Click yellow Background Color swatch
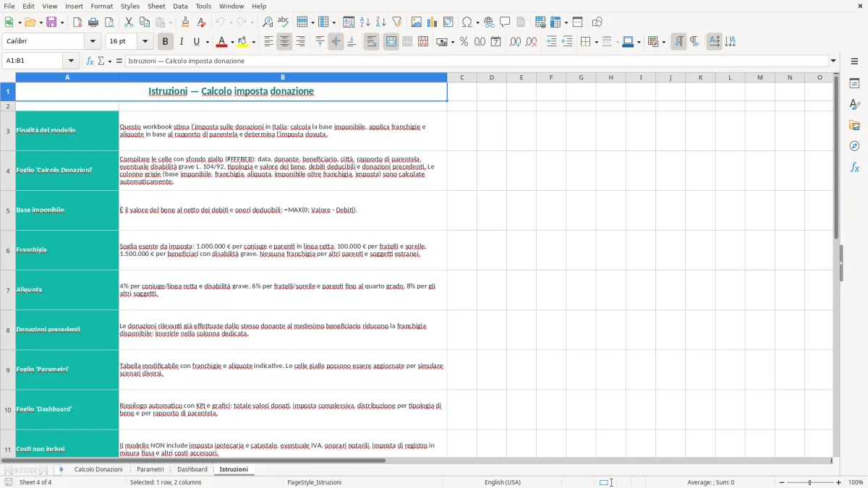 (x=244, y=42)
